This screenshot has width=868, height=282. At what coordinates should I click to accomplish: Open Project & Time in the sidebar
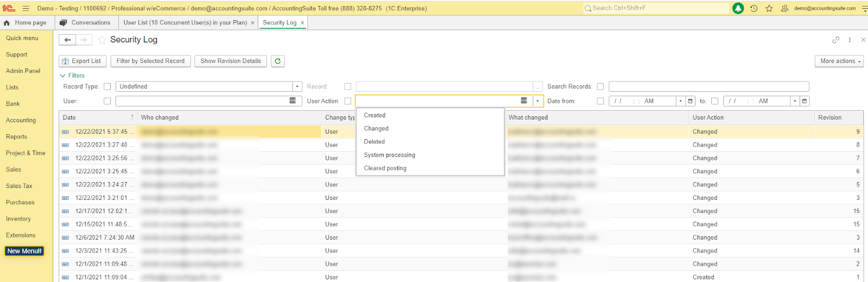click(x=25, y=153)
